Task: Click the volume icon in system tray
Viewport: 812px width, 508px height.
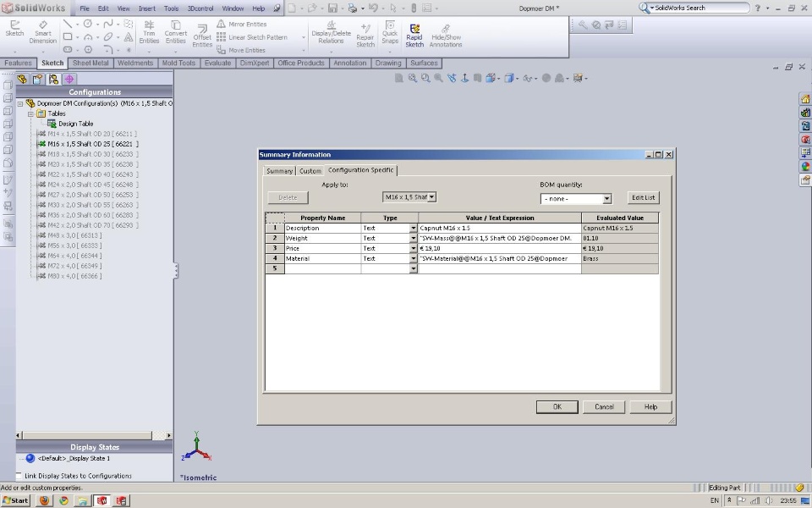Action: tap(769, 500)
